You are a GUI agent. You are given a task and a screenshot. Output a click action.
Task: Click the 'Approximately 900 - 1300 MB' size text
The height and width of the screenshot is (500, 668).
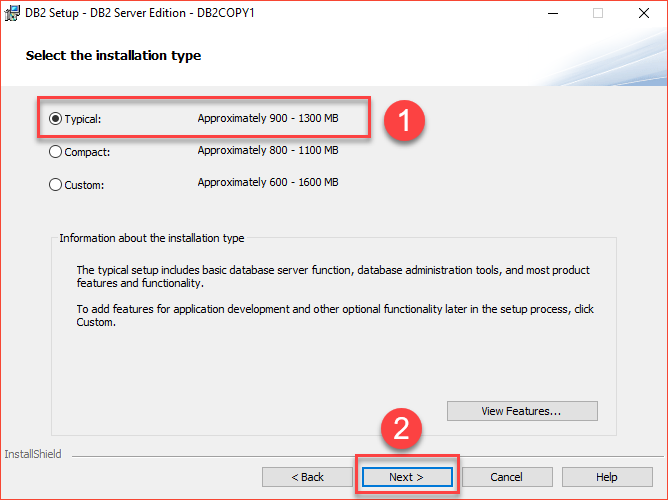pos(268,118)
